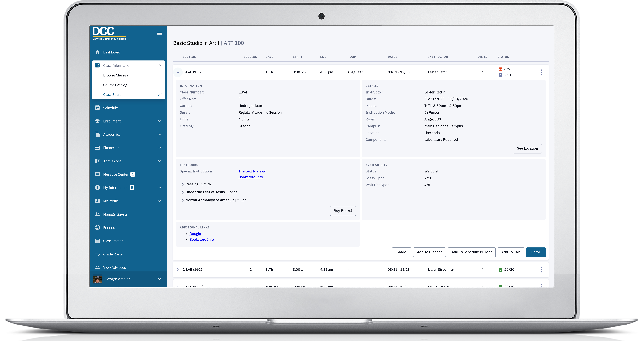Click Add To Cart button
This screenshot has width=644, height=341.
click(511, 252)
